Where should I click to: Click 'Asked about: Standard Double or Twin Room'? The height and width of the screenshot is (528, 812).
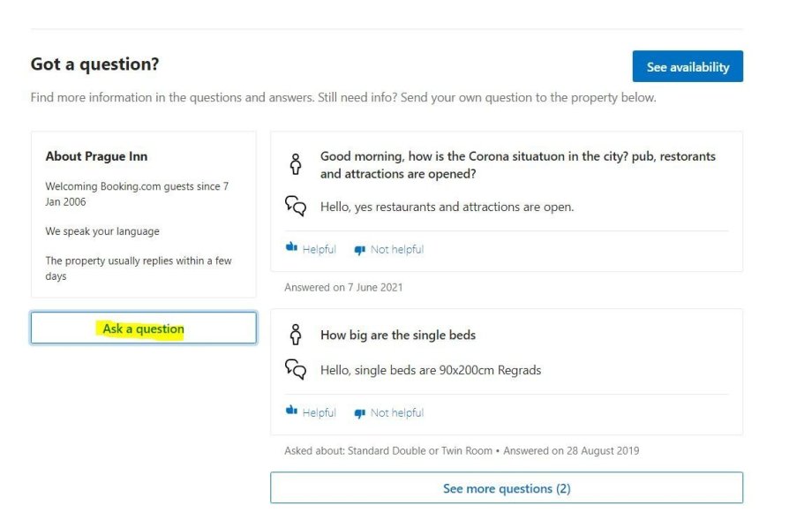[388, 450]
